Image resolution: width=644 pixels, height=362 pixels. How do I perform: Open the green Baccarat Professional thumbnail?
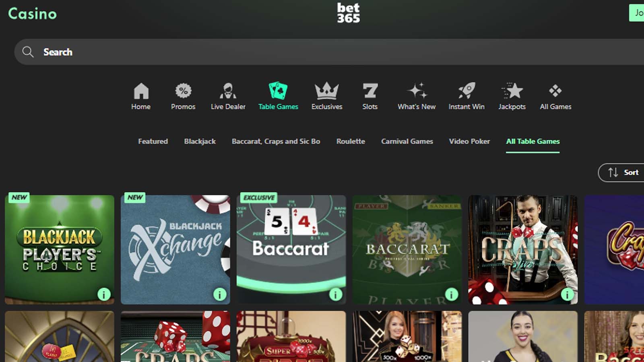407,249
